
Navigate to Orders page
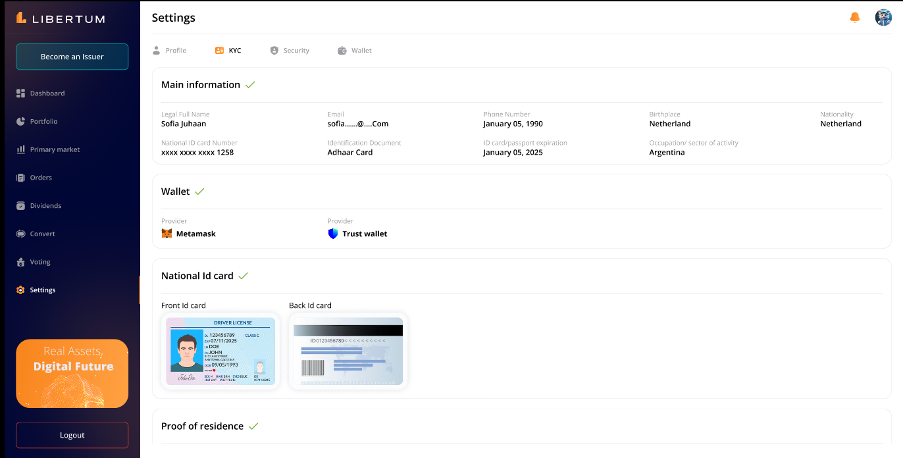tap(40, 177)
